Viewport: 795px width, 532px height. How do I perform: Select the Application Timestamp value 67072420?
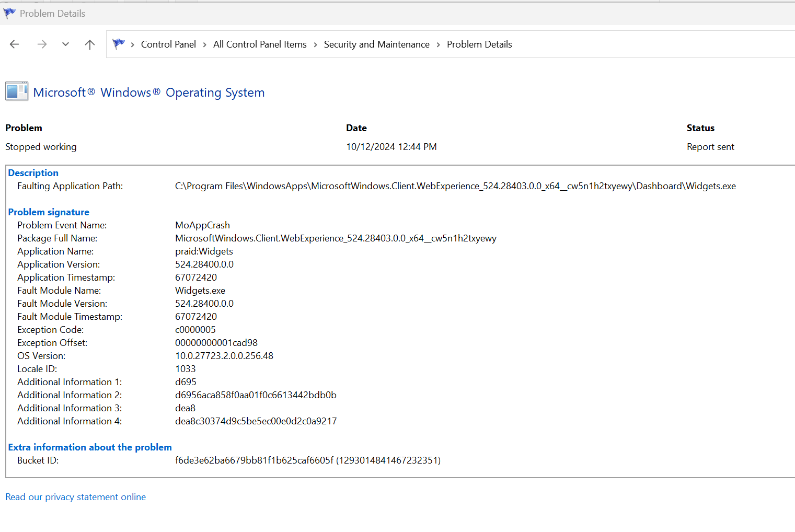pos(196,277)
